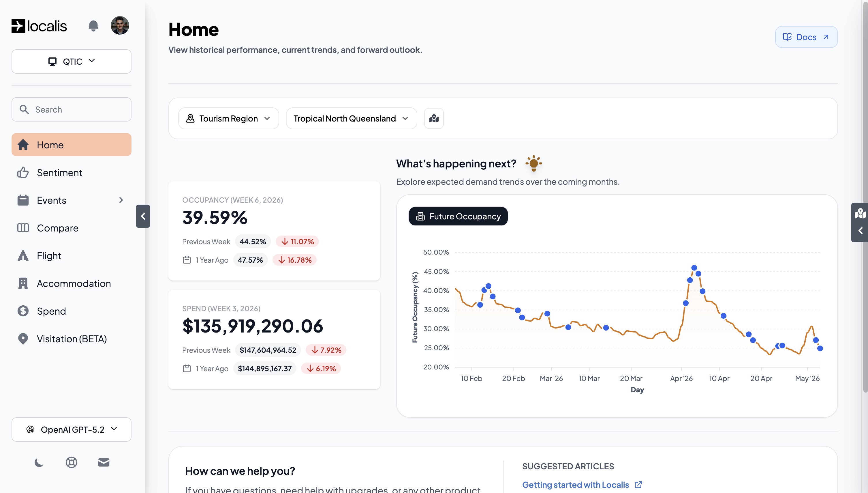This screenshot has height=493, width=868.
Task: Open Getting started with Localis link
Action: coord(575,485)
